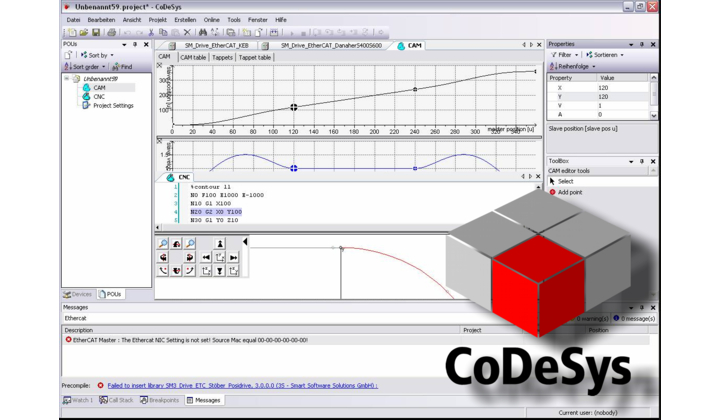Collapse the CAM editor tools section
The image size is (720, 420).
[653, 171]
